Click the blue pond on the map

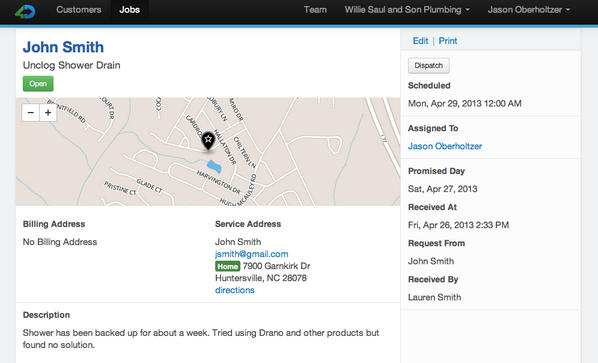coord(214,166)
